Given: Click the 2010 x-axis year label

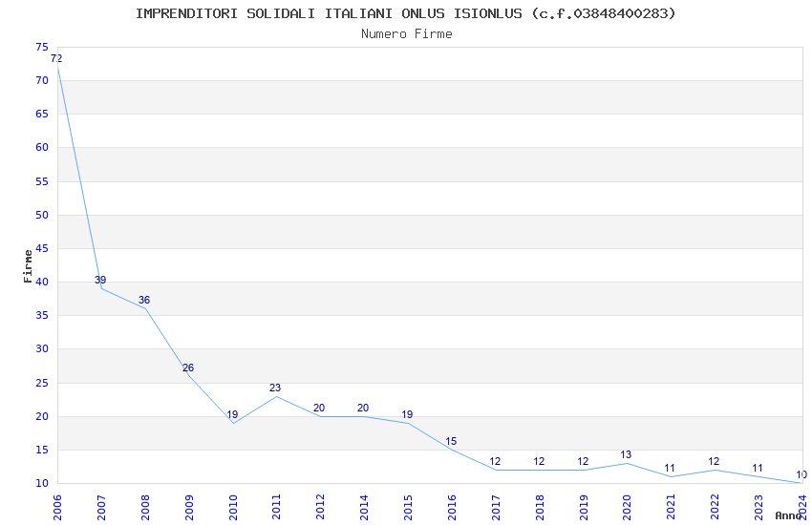Looking at the screenshot, I should 232,508.
